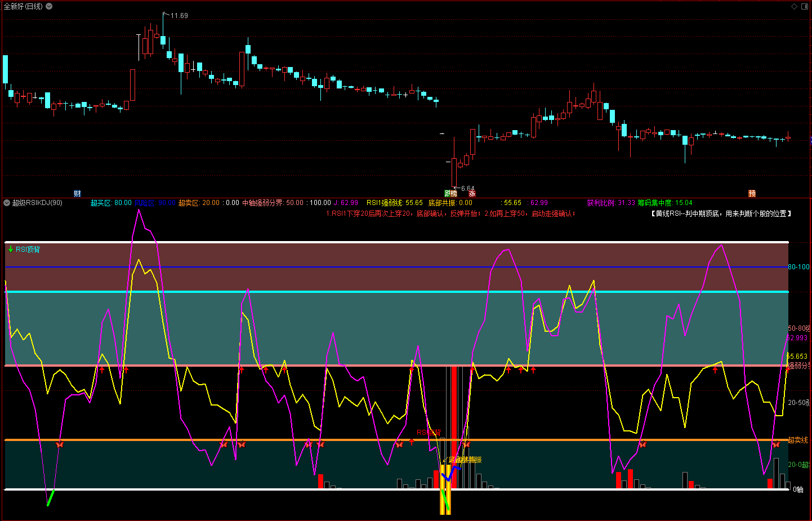This screenshot has height=521, width=812.
Task: Click the 筹码集中度 15.04 readout
Action: (x=664, y=203)
